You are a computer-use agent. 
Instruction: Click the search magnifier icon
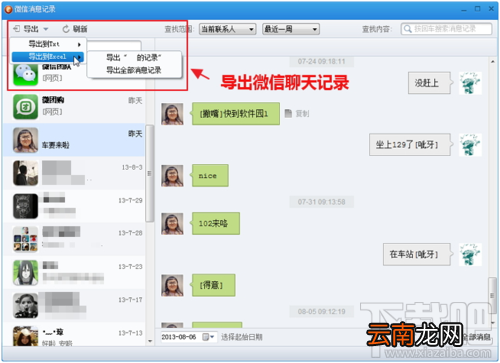(407, 29)
